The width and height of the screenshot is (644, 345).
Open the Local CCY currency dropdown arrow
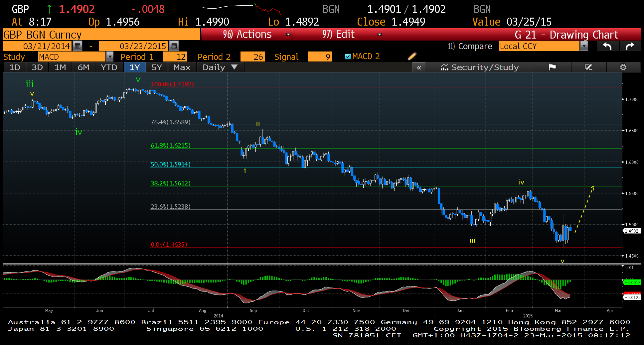(x=584, y=46)
